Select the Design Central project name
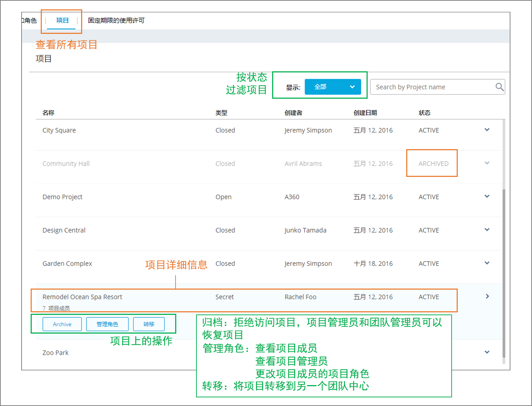The height and width of the screenshot is (406, 532). 64,230
